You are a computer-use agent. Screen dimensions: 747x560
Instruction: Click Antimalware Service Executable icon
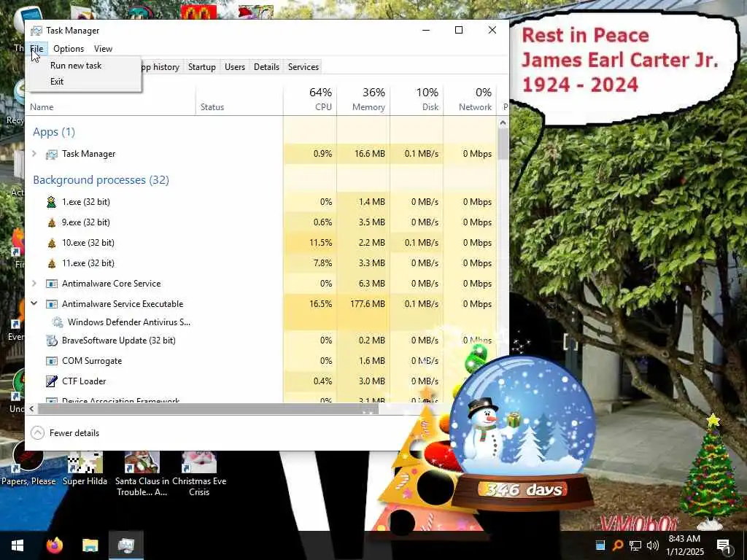pyautogui.click(x=52, y=304)
